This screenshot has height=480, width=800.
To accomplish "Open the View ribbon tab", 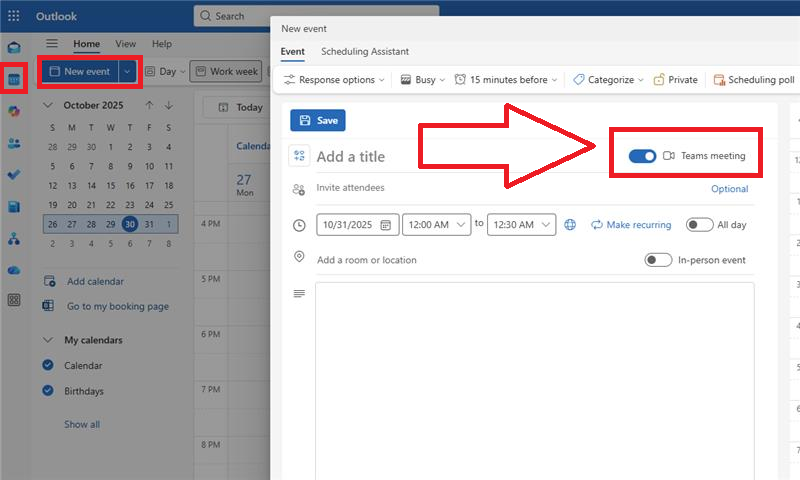I will (x=126, y=44).
